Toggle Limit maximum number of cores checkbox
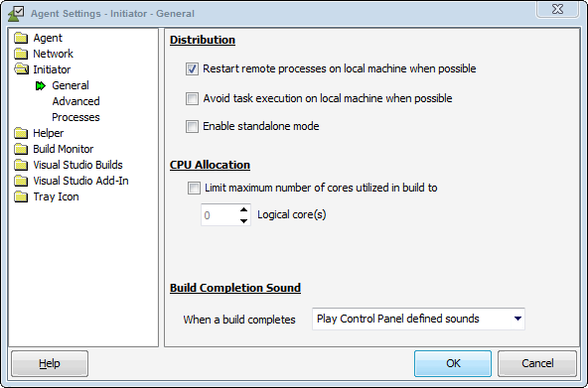This screenshot has width=588, height=388. coord(194,188)
